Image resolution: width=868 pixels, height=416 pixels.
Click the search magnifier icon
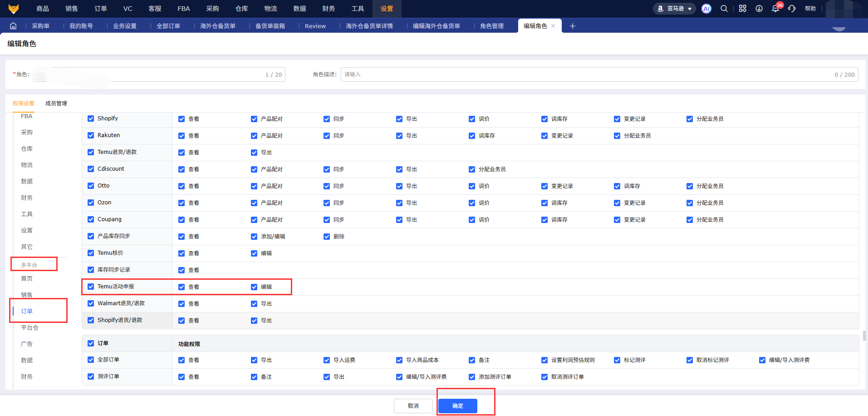[724, 9]
